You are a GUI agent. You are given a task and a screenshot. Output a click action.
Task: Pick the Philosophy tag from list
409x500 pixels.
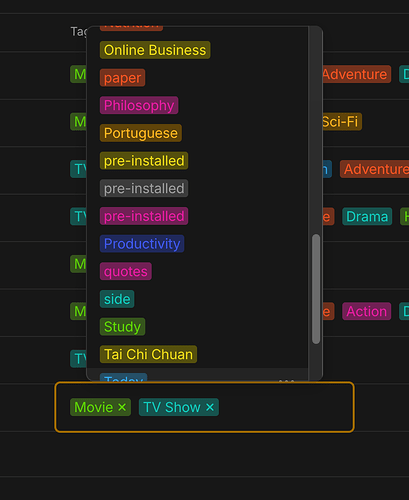(139, 105)
